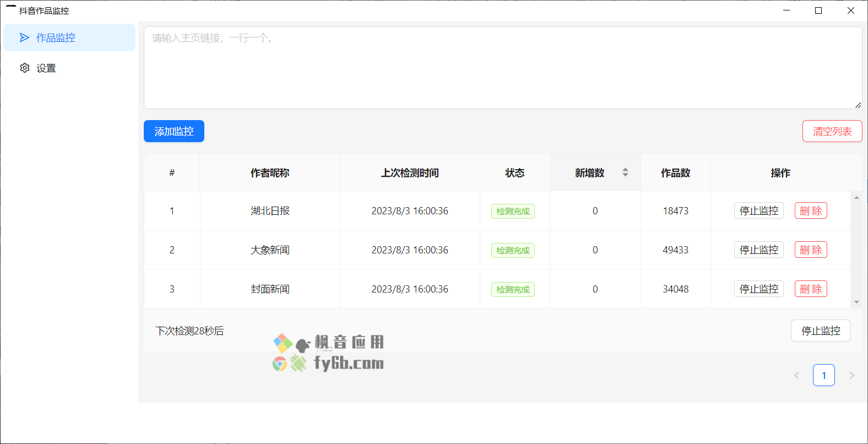Click the 检测完成 tag for 封面新闻
Image resolution: width=868 pixels, height=444 pixels.
click(x=513, y=289)
